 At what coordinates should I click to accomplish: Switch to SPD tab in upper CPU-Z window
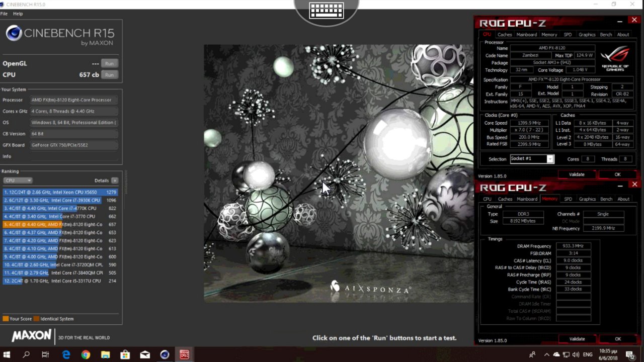568,35
